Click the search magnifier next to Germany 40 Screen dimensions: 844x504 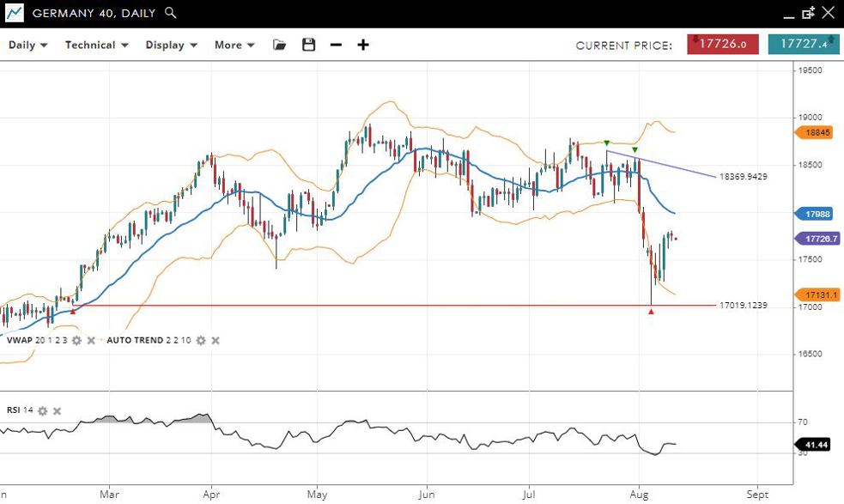pyautogui.click(x=171, y=13)
